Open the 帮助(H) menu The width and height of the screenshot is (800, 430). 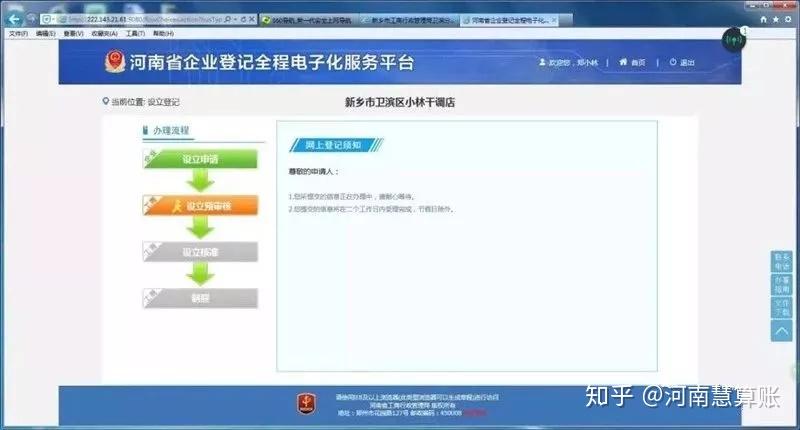163,33
